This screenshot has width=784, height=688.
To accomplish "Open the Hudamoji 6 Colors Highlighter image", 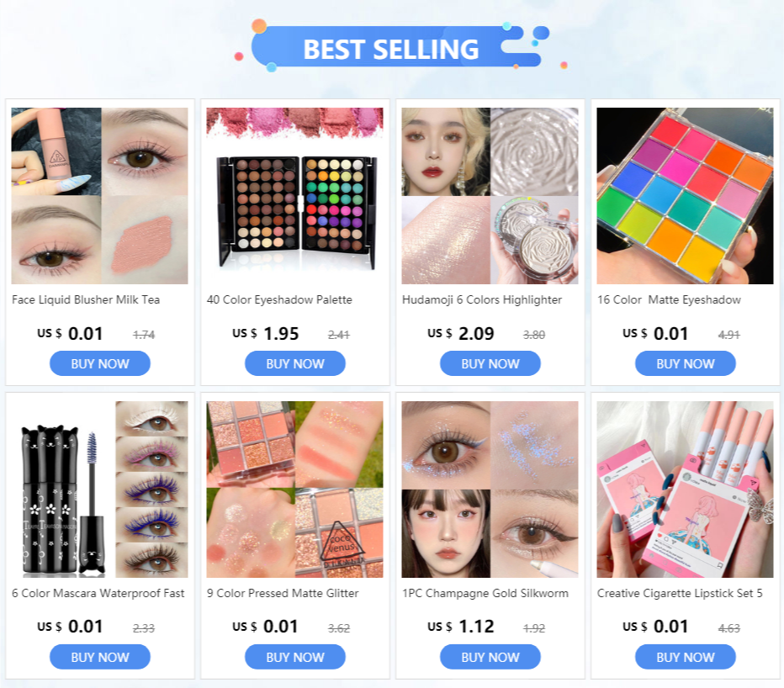I will [x=490, y=195].
